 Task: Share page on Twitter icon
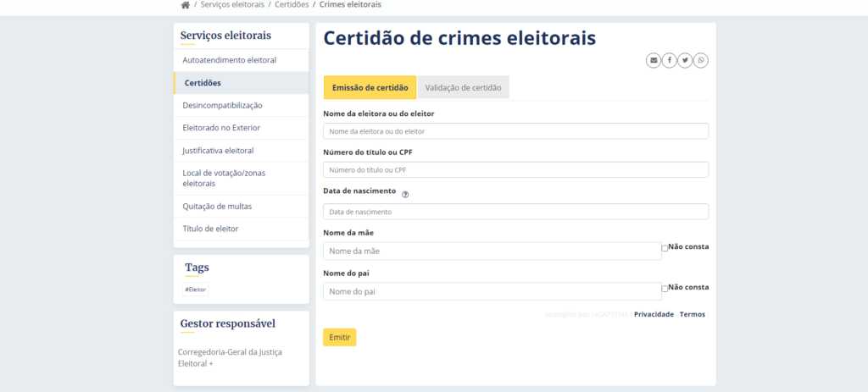pos(685,60)
